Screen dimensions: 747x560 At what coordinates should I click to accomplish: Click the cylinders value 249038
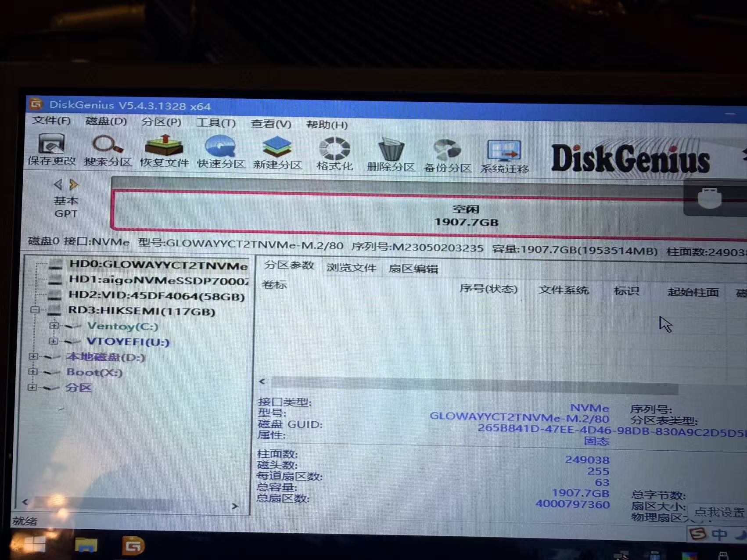(x=587, y=459)
